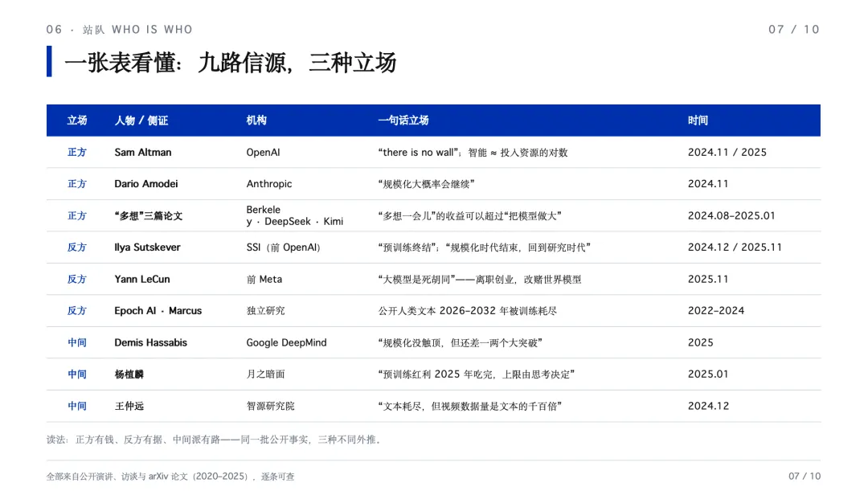Select the Epoch AI · Marcus cell
The height and width of the screenshot is (491, 868).
(x=158, y=310)
